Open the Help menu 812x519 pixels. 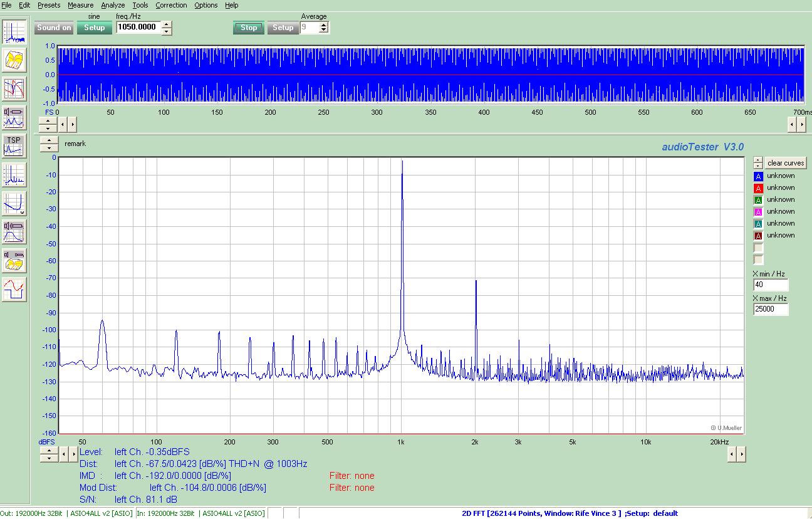coord(232,5)
